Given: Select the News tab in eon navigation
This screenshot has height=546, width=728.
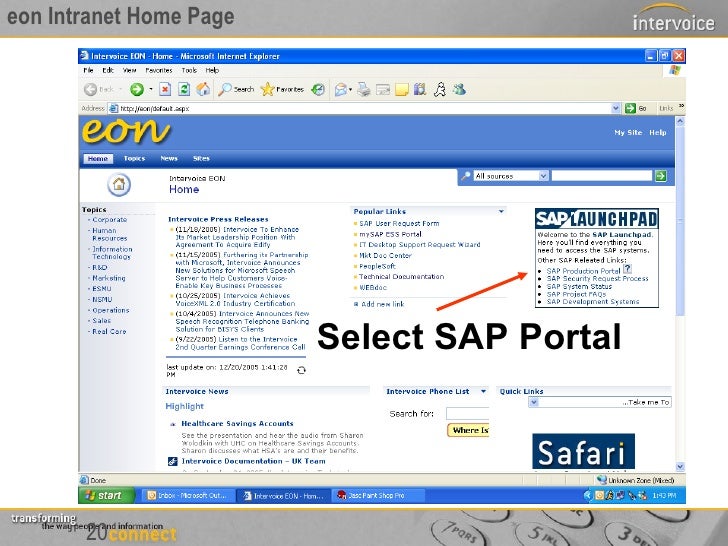Looking at the screenshot, I should 169,158.
